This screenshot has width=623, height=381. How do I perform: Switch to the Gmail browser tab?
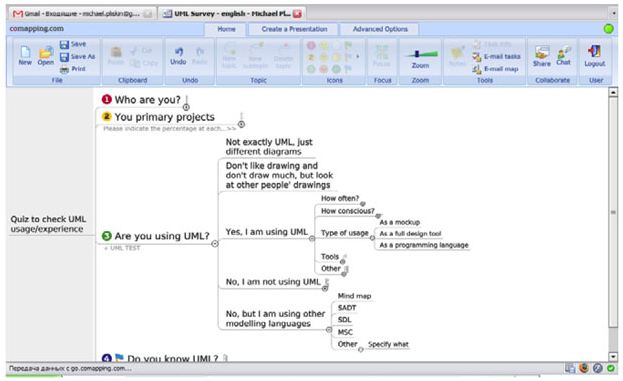click(81, 14)
